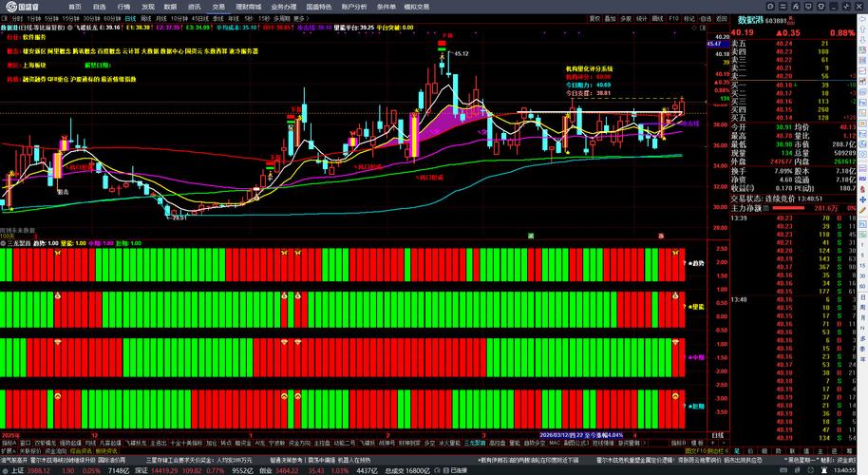Open the 统计 option
Viewport: 868px width, 475px height.
click(x=642, y=19)
